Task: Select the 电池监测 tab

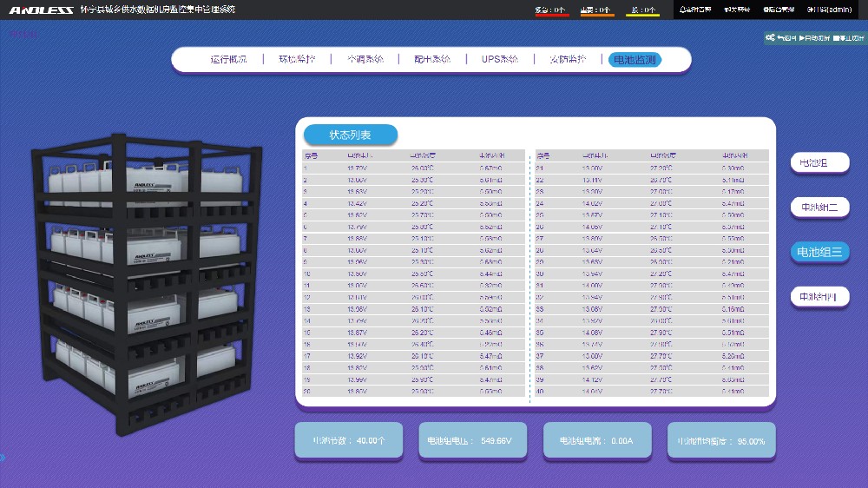Action: coord(635,60)
